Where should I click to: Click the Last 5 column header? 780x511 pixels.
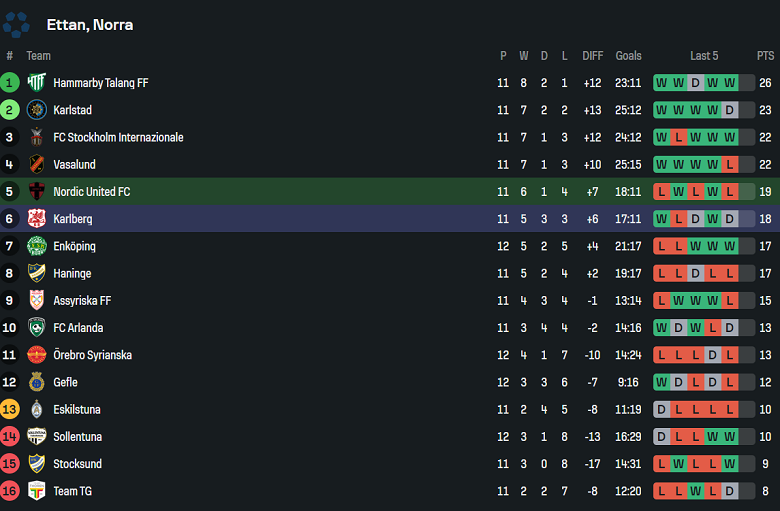704,56
